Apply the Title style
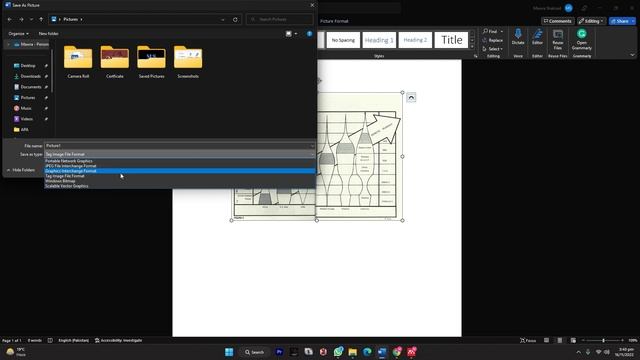 point(451,40)
